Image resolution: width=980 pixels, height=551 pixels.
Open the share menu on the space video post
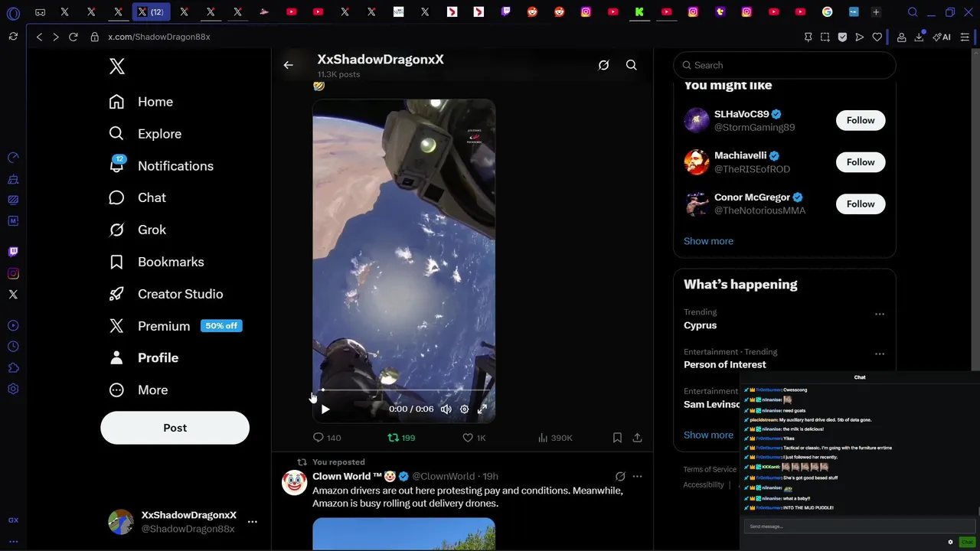[x=637, y=438]
